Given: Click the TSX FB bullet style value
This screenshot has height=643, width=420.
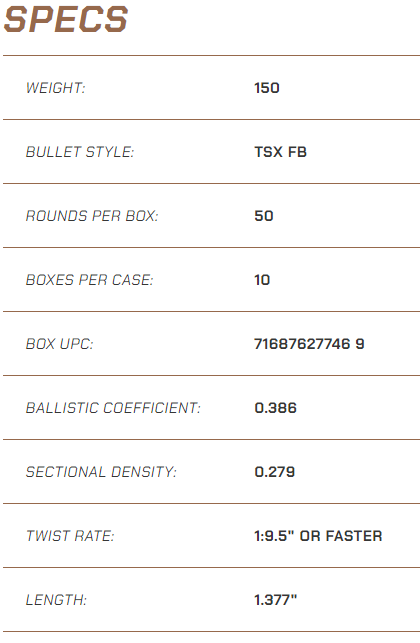Looking at the screenshot, I should (281, 152).
